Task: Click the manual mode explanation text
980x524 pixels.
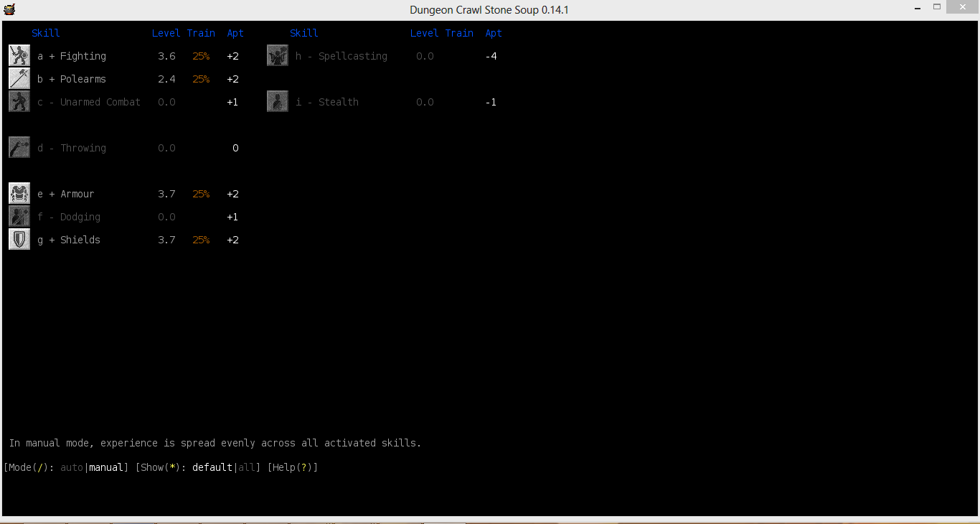Action: [215, 443]
